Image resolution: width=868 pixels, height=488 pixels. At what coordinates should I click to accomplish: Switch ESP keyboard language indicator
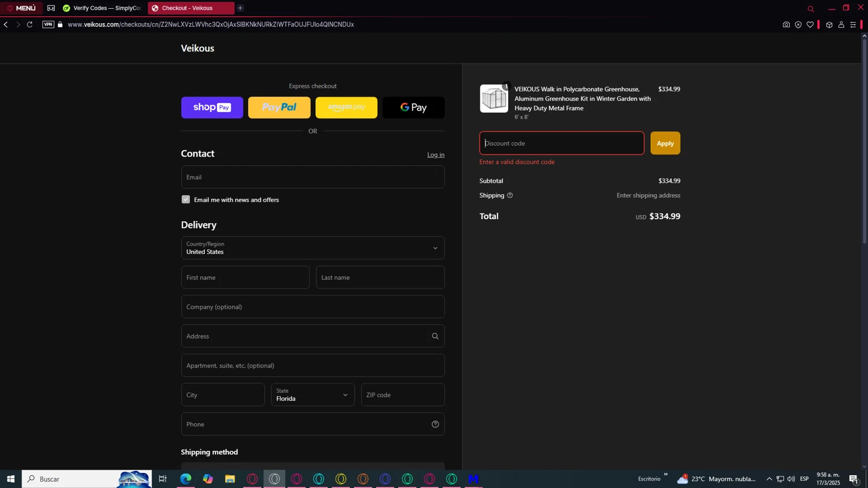tap(804, 479)
